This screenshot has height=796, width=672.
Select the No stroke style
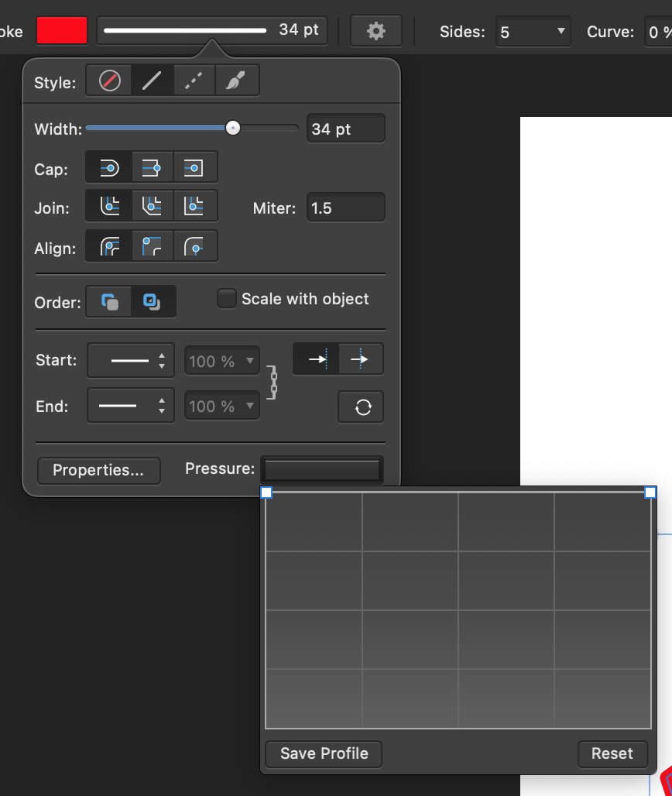click(x=109, y=81)
